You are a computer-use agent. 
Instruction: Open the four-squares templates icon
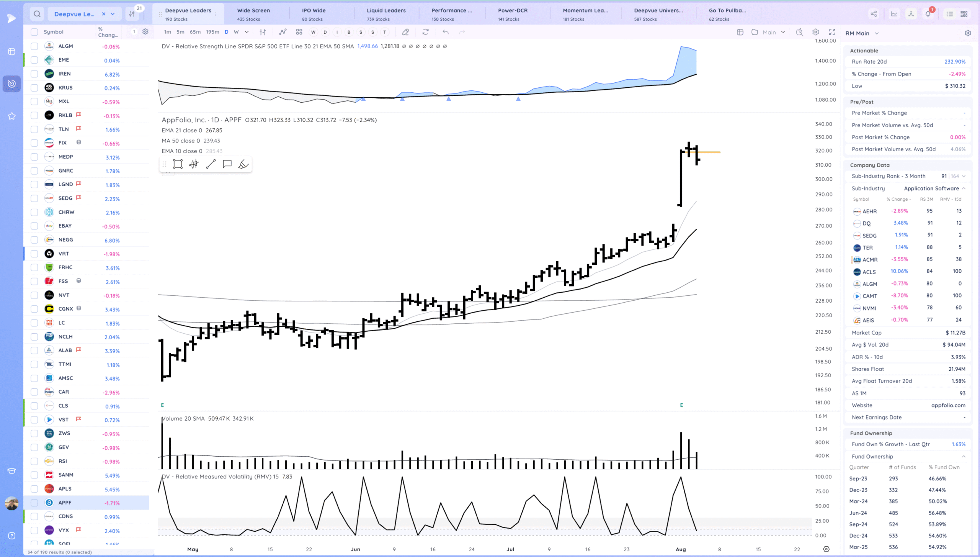tap(299, 32)
